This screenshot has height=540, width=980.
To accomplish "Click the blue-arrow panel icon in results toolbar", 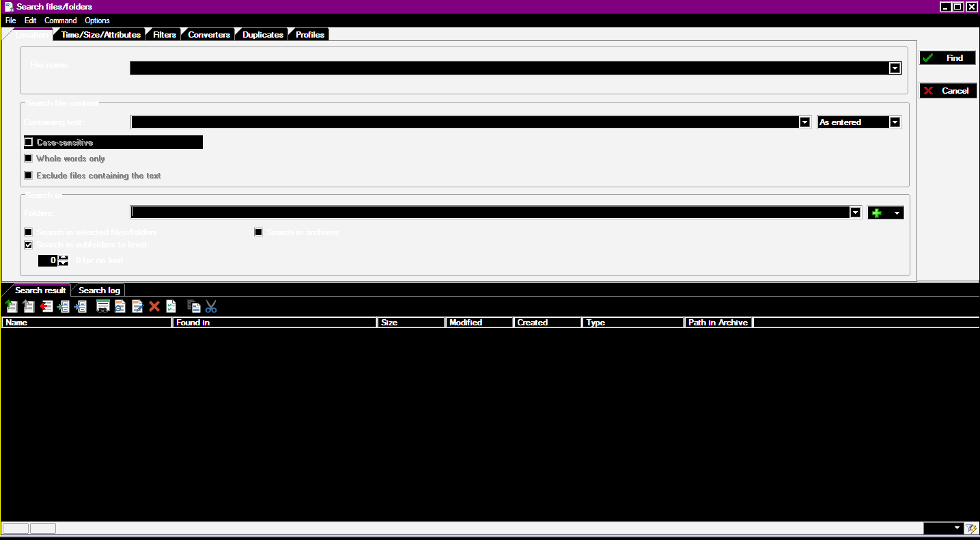I will point(81,307).
